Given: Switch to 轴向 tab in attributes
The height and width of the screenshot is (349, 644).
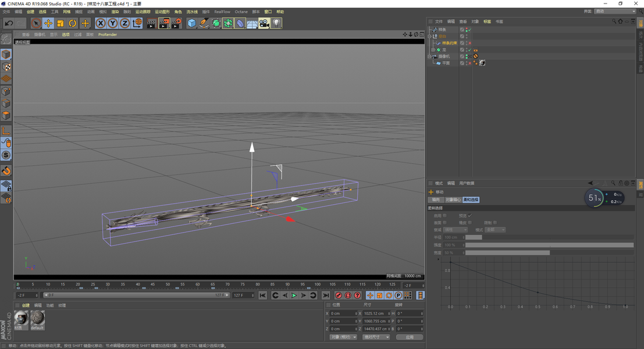Looking at the screenshot, I should tap(436, 200).
